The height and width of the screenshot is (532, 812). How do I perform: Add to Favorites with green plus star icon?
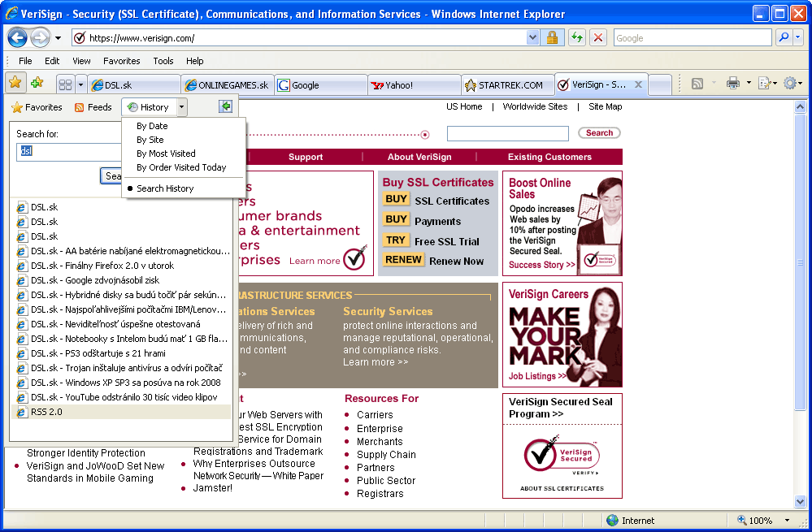(x=37, y=83)
